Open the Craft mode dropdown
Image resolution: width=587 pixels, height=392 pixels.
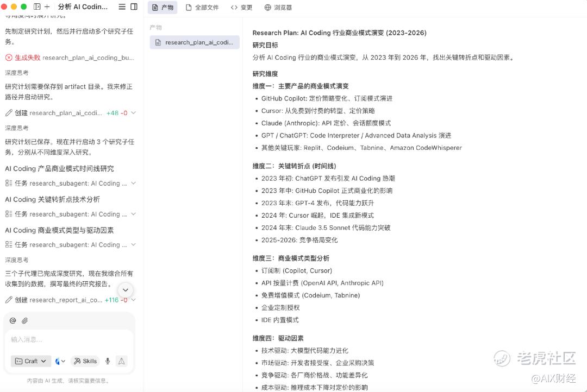pos(31,361)
